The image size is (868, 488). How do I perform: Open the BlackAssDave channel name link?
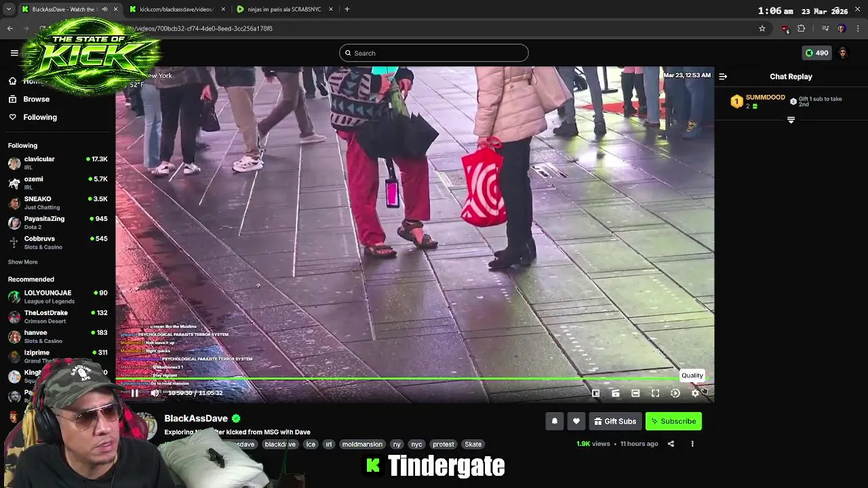196,418
